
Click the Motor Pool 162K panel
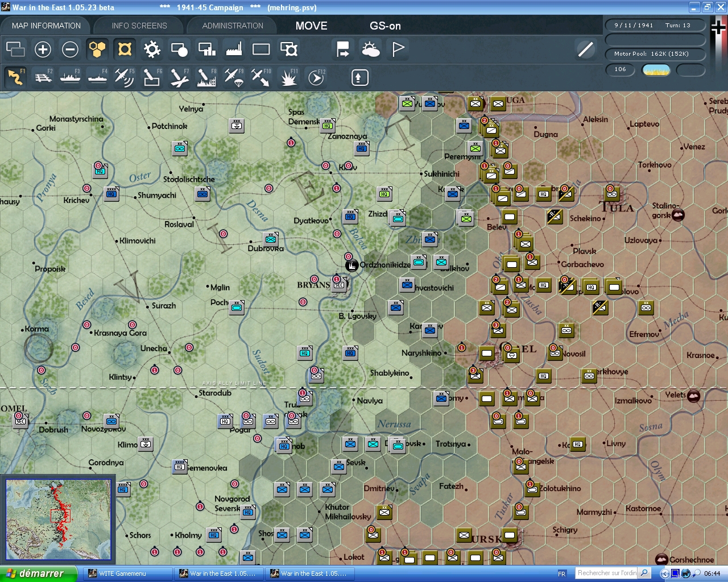(655, 54)
